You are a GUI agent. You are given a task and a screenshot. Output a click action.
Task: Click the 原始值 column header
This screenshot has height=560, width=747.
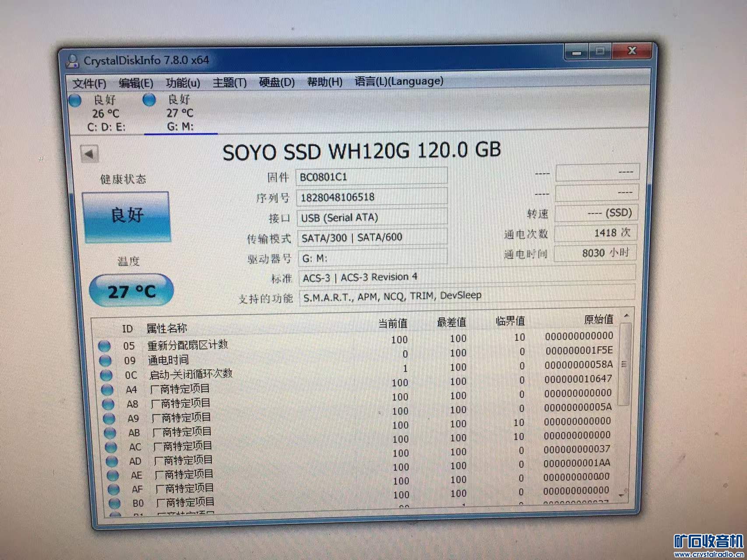pos(599,319)
